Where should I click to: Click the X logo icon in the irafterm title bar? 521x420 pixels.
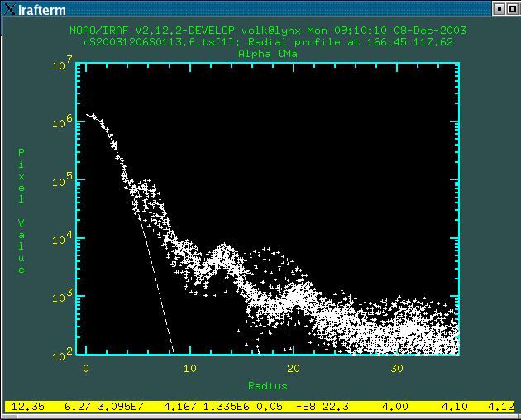coord(9,9)
